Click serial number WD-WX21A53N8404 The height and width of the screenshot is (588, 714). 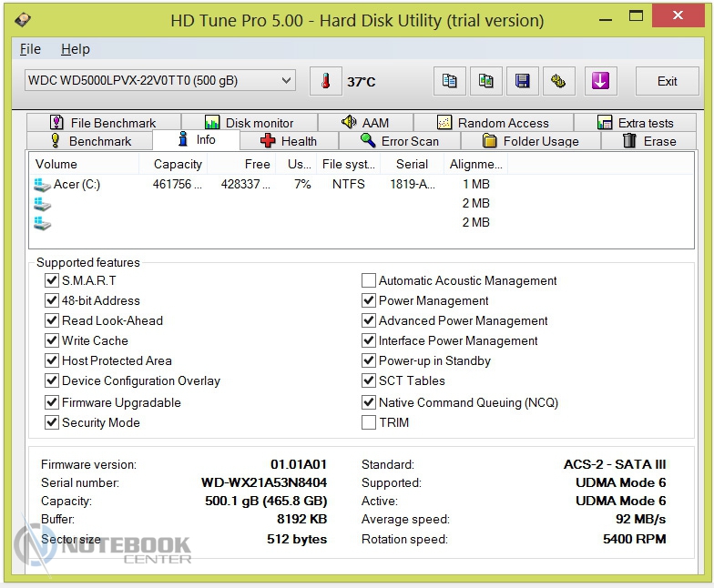tap(264, 482)
